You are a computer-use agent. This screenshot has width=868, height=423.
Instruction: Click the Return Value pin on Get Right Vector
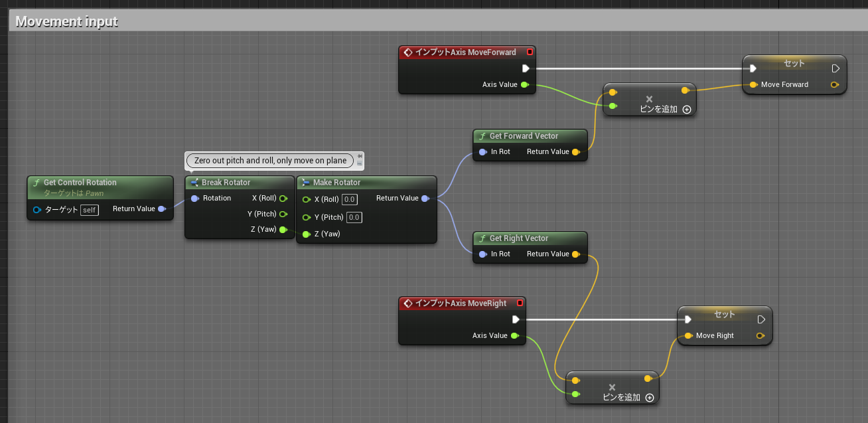pos(575,254)
